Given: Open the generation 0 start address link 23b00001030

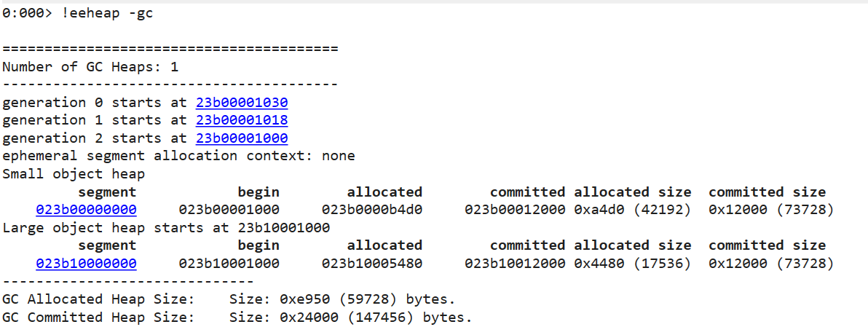Looking at the screenshot, I should [241, 103].
